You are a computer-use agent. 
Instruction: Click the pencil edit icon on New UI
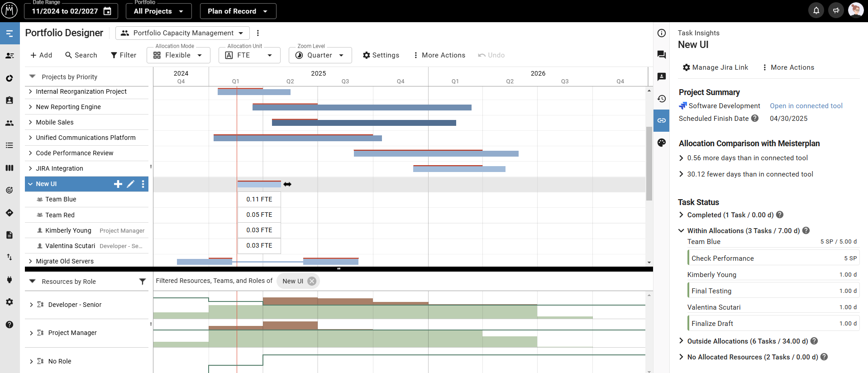tap(130, 184)
